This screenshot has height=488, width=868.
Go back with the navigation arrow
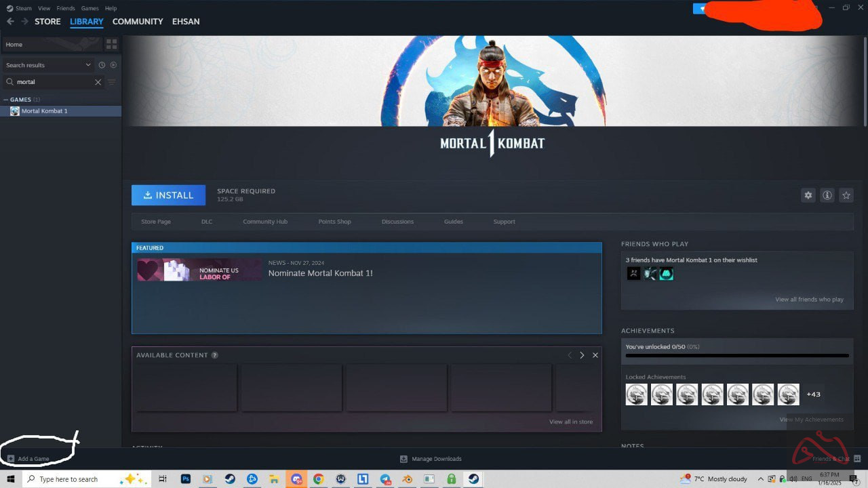coord(10,22)
